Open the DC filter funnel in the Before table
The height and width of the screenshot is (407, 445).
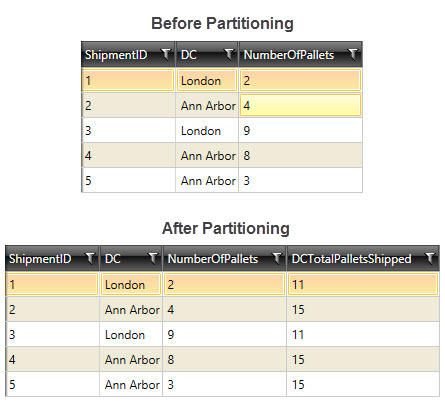[229, 54]
